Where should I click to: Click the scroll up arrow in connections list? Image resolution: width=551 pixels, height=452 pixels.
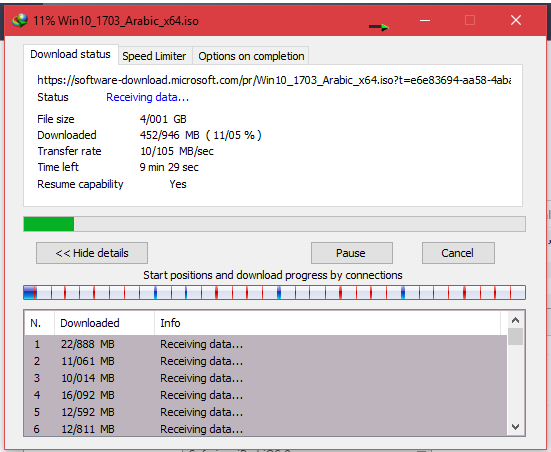(516, 320)
